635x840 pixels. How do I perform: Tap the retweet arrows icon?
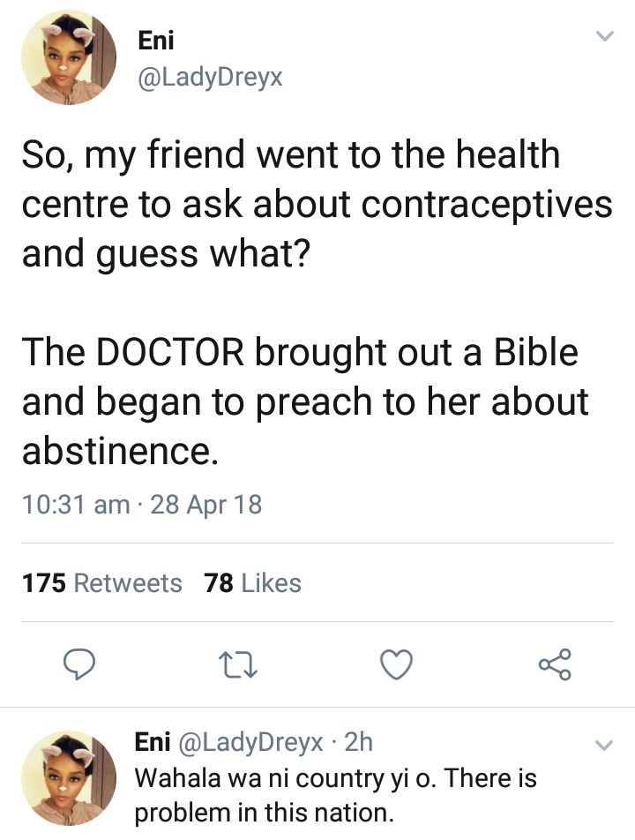(237, 664)
